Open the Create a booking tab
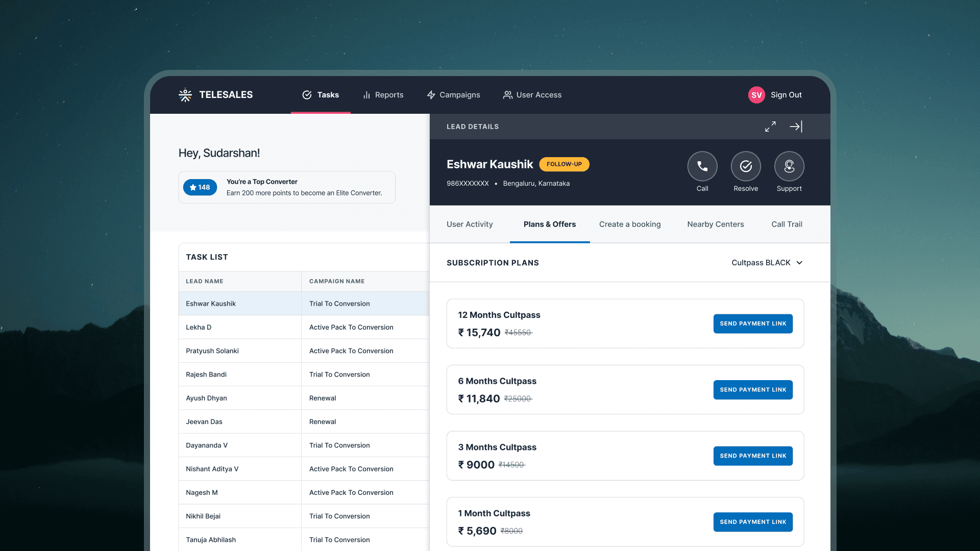This screenshot has height=551, width=980. pyautogui.click(x=630, y=224)
